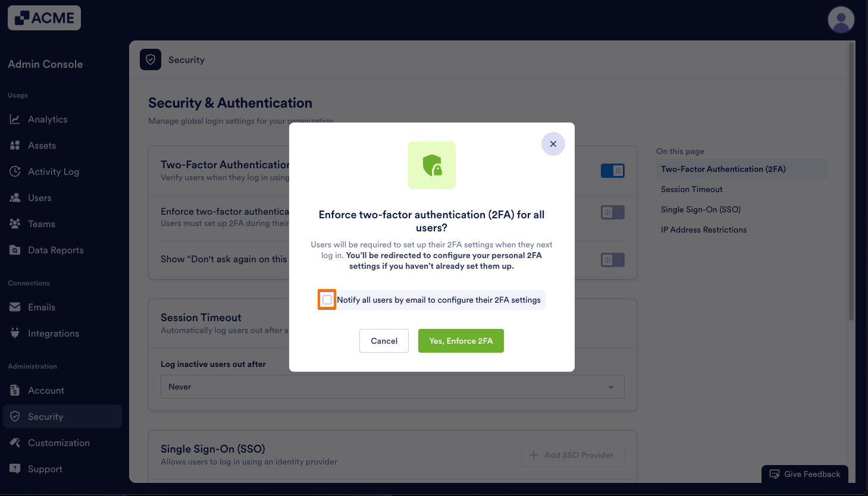Viewport: 868px width, 496px height.
Task: Go to Session Timeout in page navigation
Action: 692,189
